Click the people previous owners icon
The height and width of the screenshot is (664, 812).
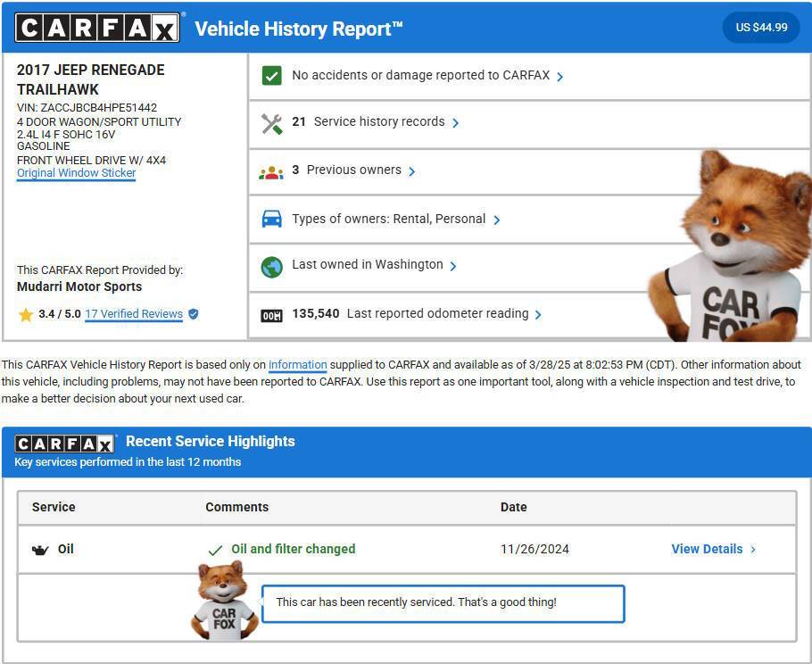tap(271, 172)
